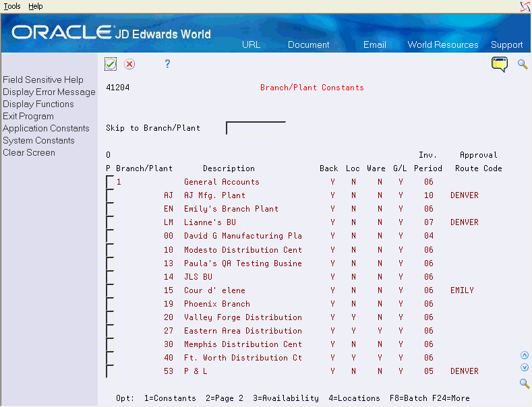
Task: Open the yellow chat bubble message icon
Action: pos(500,64)
